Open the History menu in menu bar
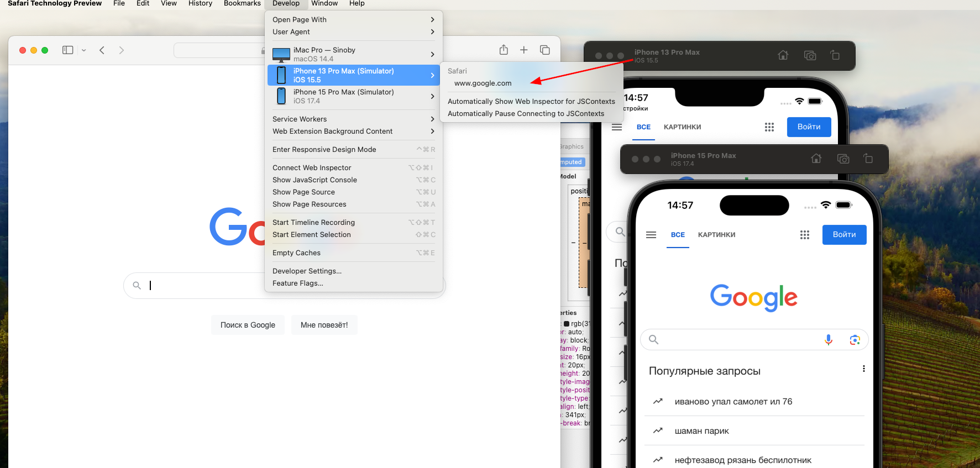This screenshot has height=468, width=980. tap(200, 3)
